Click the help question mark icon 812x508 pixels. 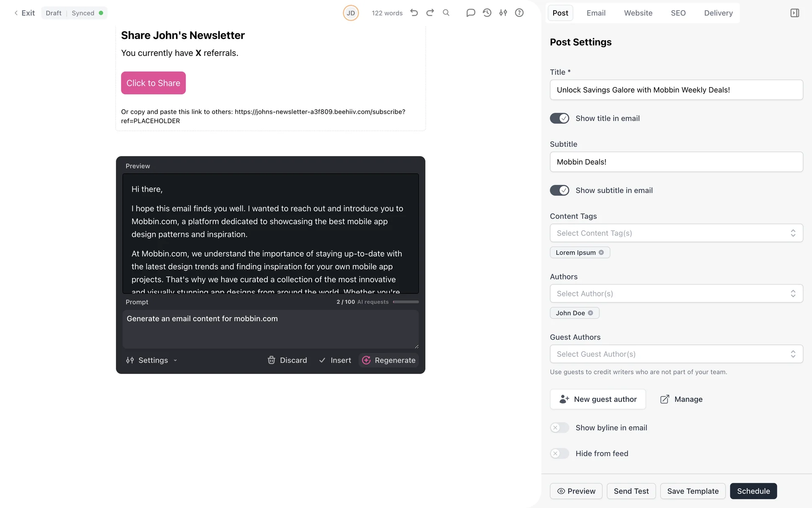pos(519,13)
